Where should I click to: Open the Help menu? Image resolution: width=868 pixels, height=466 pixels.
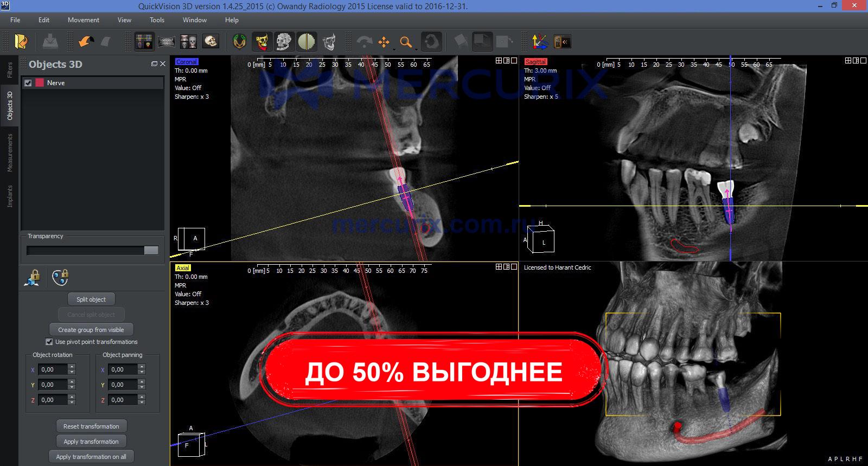[232, 20]
